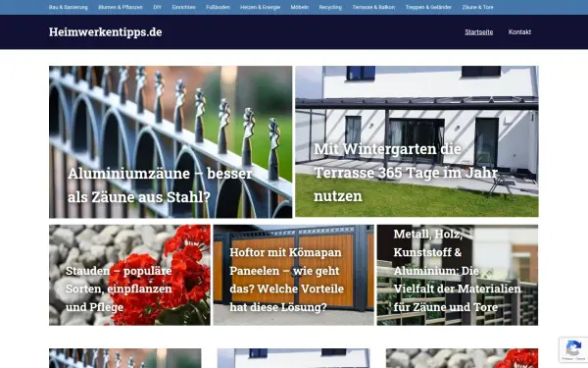588x368 pixels.
Task: Click the reCAPTCHA badge icon
Action: point(573,349)
